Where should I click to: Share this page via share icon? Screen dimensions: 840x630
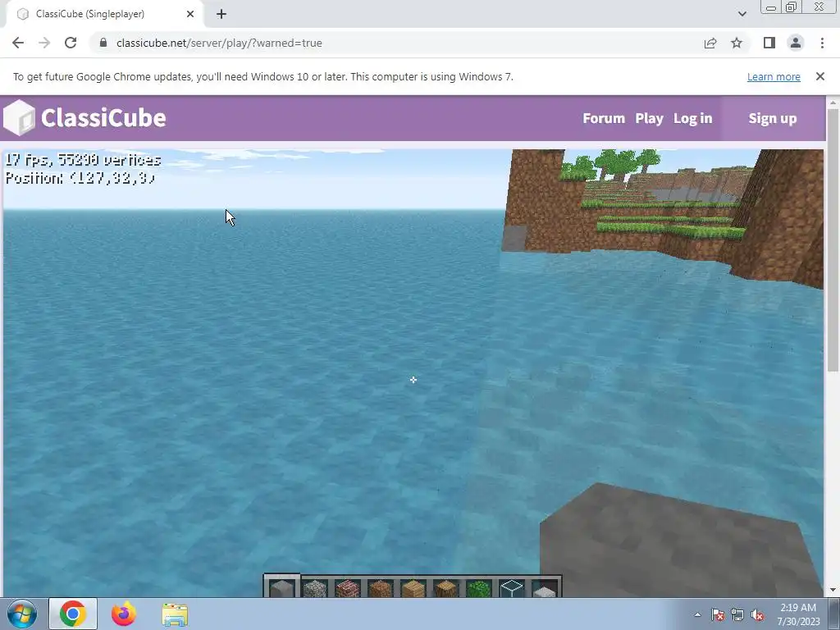(x=710, y=43)
